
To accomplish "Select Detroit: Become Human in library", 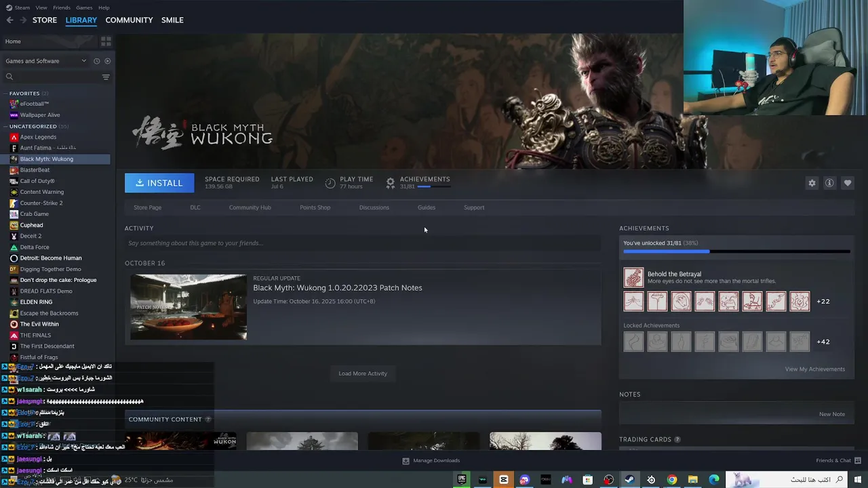I will pos(51,258).
